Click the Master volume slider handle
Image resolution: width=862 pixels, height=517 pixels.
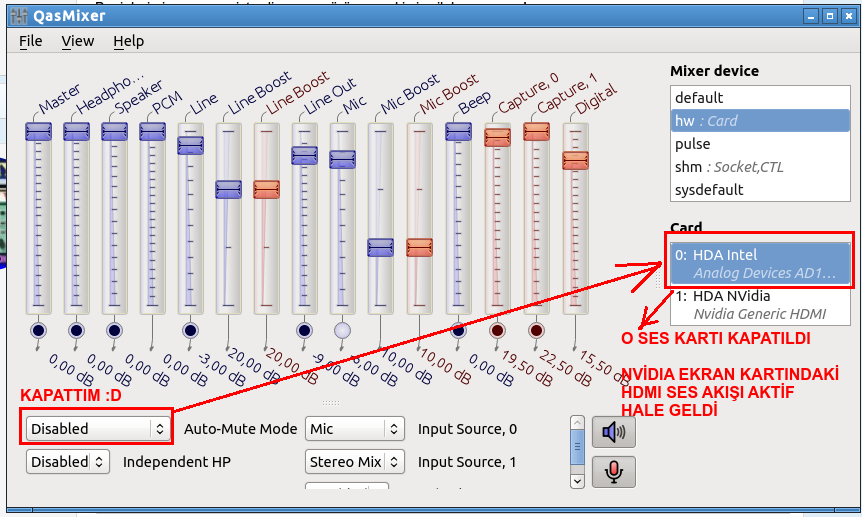tap(38, 131)
